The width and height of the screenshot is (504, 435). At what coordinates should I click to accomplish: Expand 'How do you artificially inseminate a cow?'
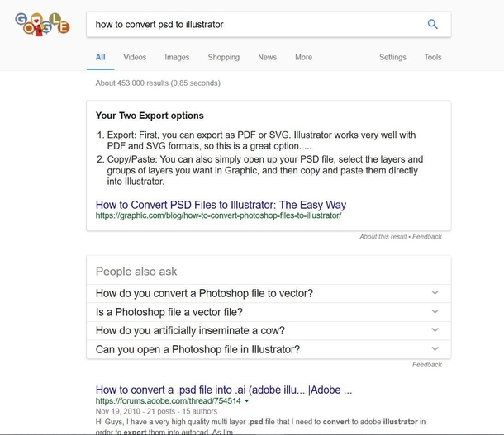pos(269,330)
